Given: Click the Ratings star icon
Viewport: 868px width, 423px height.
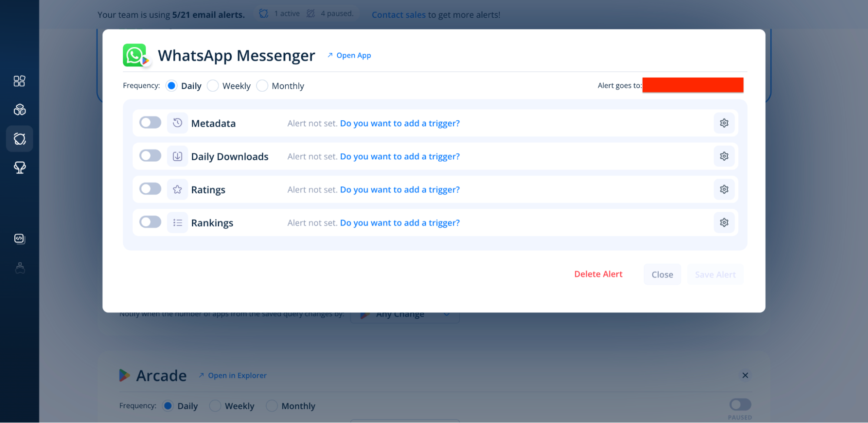Looking at the screenshot, I should pos(177,189).
